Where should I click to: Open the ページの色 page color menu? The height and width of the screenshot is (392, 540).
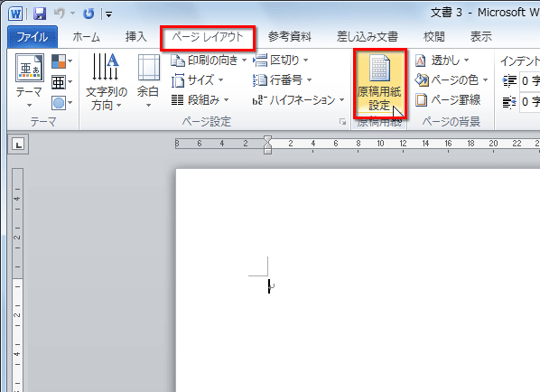(x=452, y=80)
